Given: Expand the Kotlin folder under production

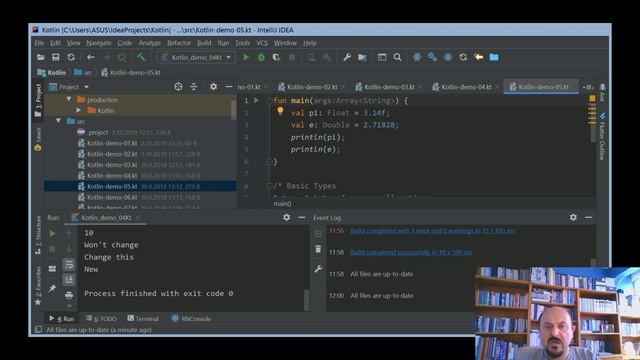Looking at the screenshot, I should (79, 110).
